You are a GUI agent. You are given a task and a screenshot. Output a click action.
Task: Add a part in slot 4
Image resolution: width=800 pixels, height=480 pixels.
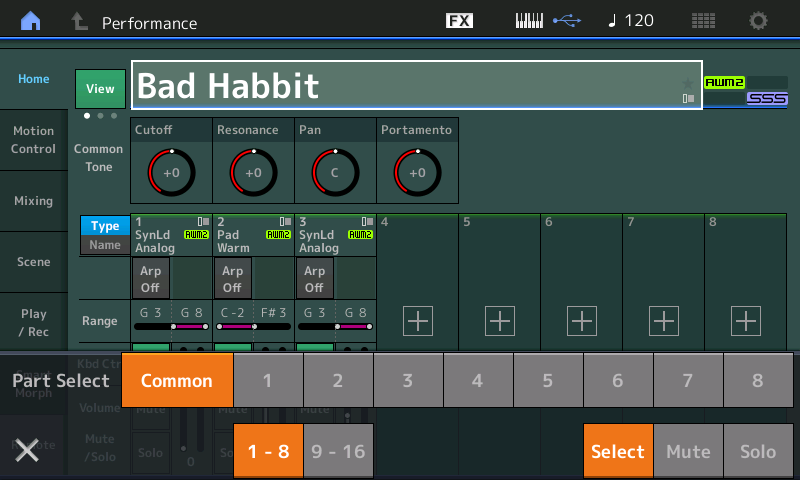(x=418, y=321)
